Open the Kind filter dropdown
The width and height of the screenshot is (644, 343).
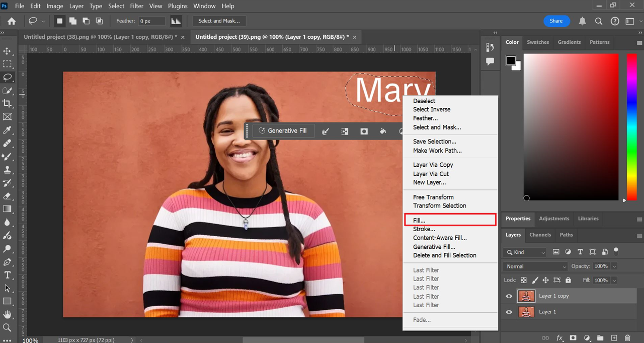tap(525, 252)
